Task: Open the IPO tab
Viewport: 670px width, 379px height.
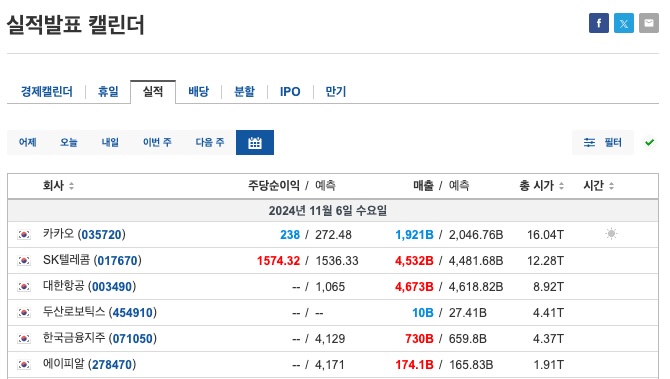Action: 290,91
